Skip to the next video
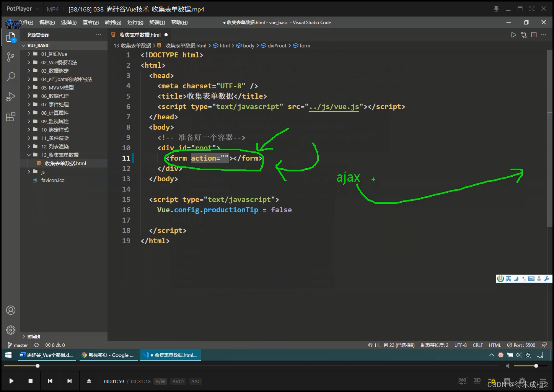The height and width of the screenshot is (392, 554). [69, 381]
